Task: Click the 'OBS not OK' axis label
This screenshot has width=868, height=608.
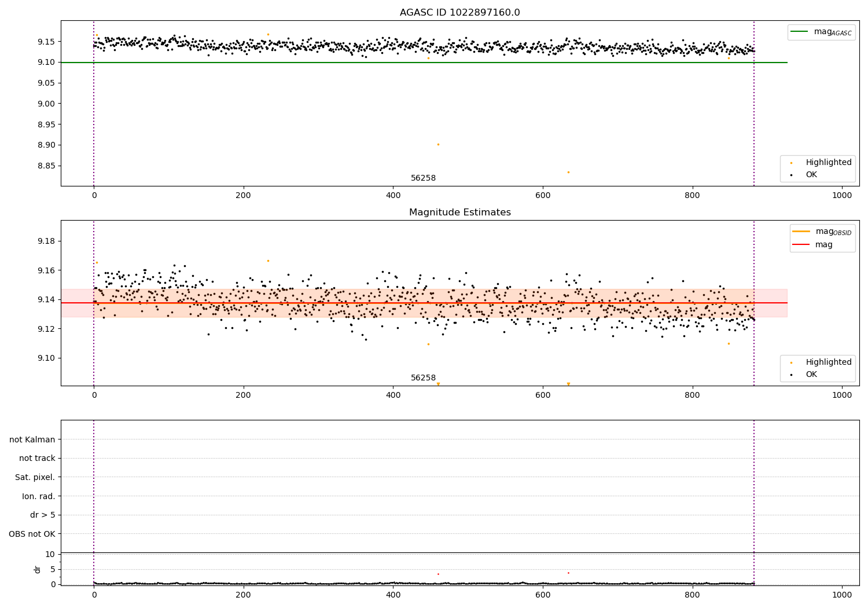Action: click(x=32, y=534)
